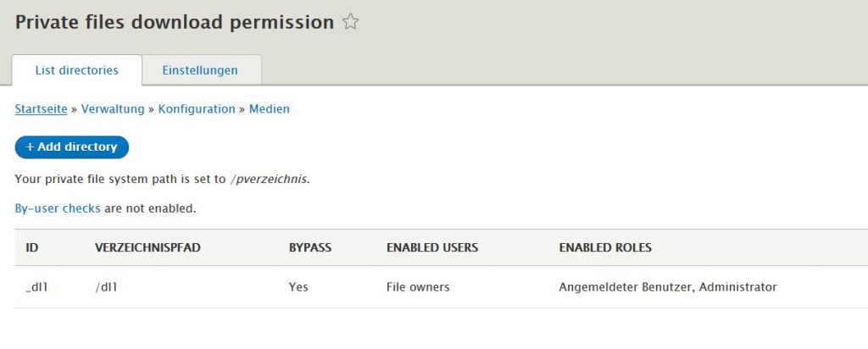
Task: Click the File owners cell
Action: point(418,287)
